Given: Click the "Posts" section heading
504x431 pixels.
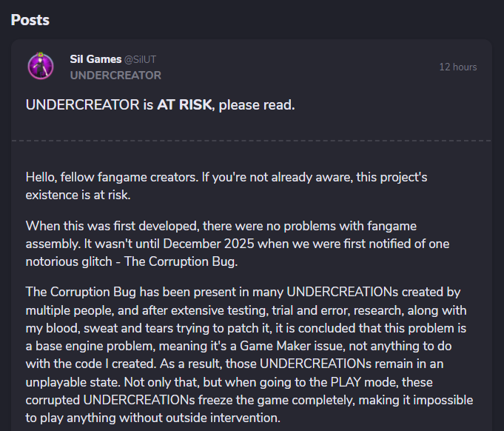Looking at the screenshot, I should pyautogui.click(x=30, y=19).
